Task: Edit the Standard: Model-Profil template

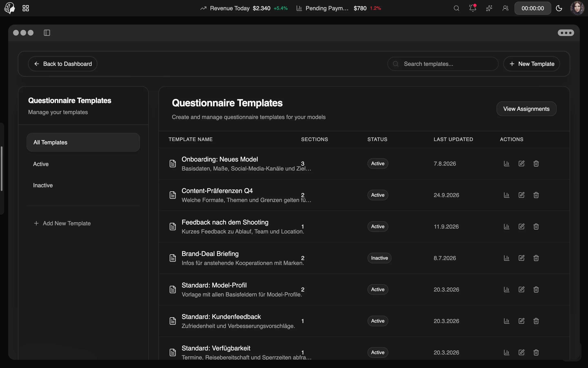Action: pyautogui.click(x=521, y=289)
